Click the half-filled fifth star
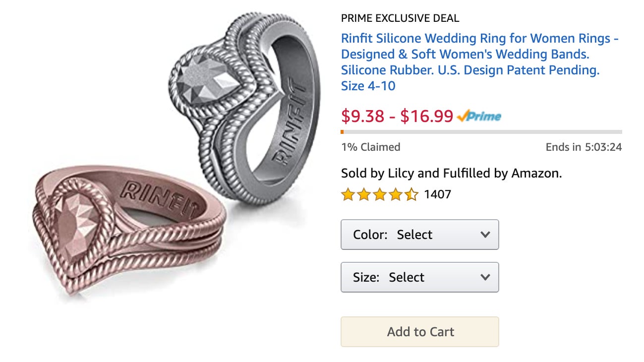644x362 pixels. [412, 194]
